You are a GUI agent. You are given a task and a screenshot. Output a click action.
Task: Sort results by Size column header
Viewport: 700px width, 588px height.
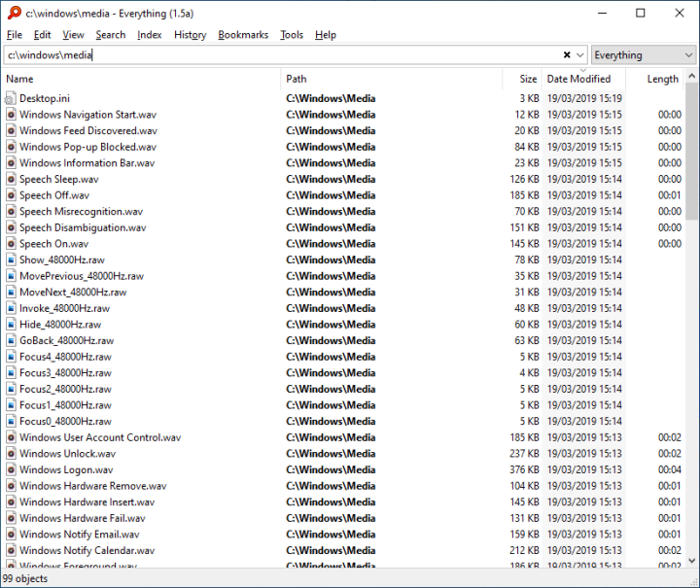527,79
